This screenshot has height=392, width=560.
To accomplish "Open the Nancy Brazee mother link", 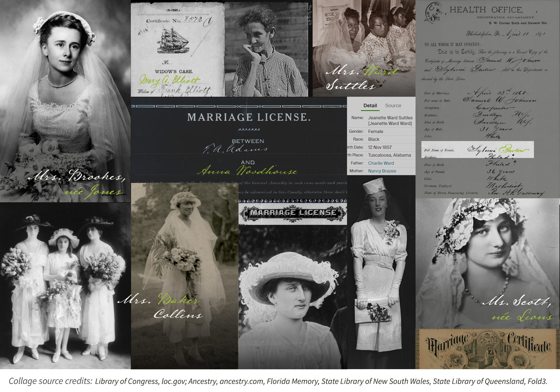I will tap(382, 171).
